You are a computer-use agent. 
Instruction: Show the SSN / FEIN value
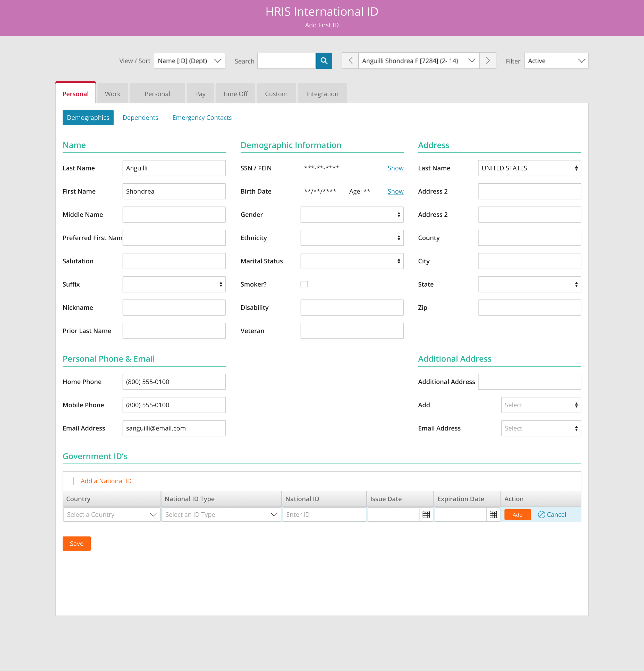tap(396, 168)
